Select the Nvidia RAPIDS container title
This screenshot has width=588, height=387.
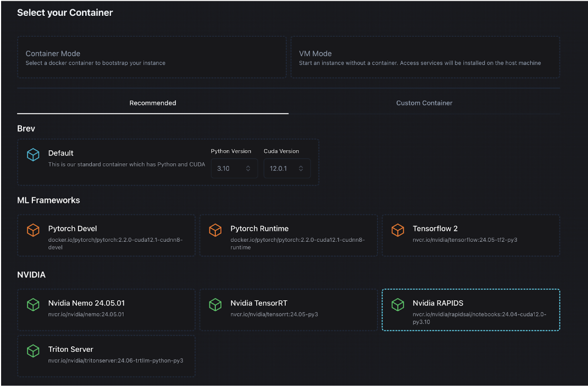[x=438, y=303]
